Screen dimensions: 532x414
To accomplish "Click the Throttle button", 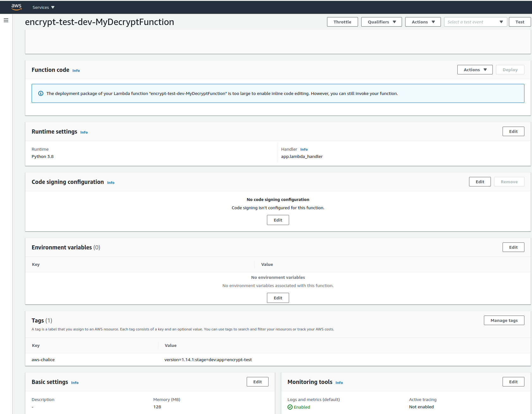I will 342,22.
